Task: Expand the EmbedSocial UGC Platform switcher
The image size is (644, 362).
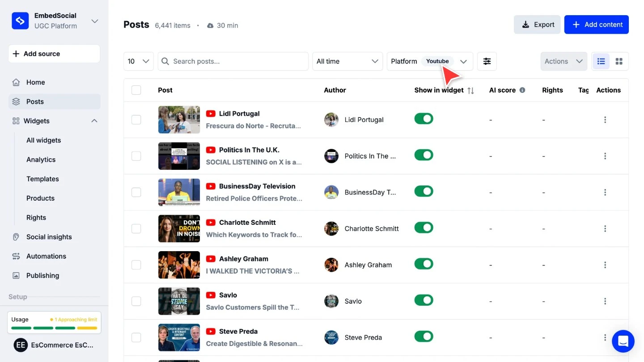Action: click(x=95, y=21)
